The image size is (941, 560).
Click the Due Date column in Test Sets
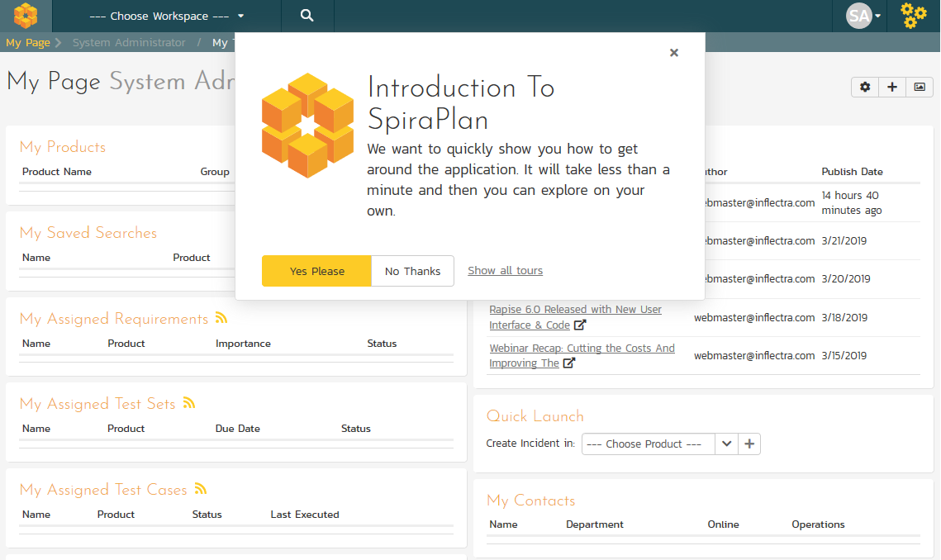[x=238, y=429]
